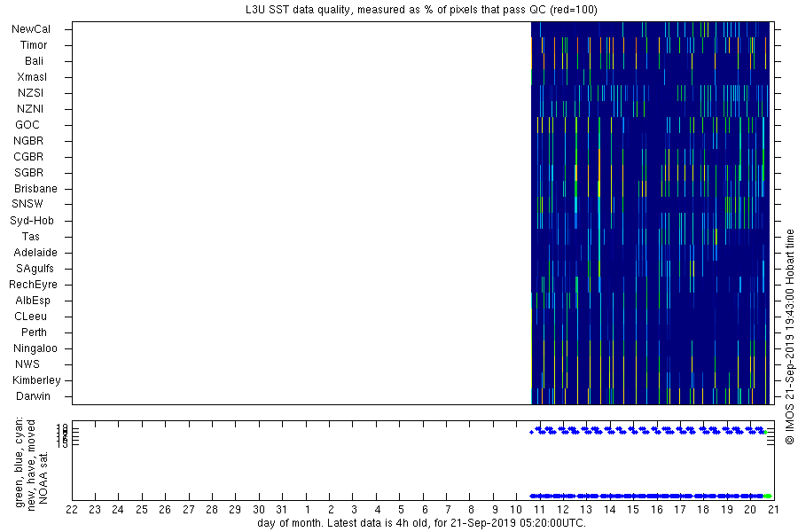The image size is (798, 532).
Task: Click the GOC row label
Action: (27, 125)
